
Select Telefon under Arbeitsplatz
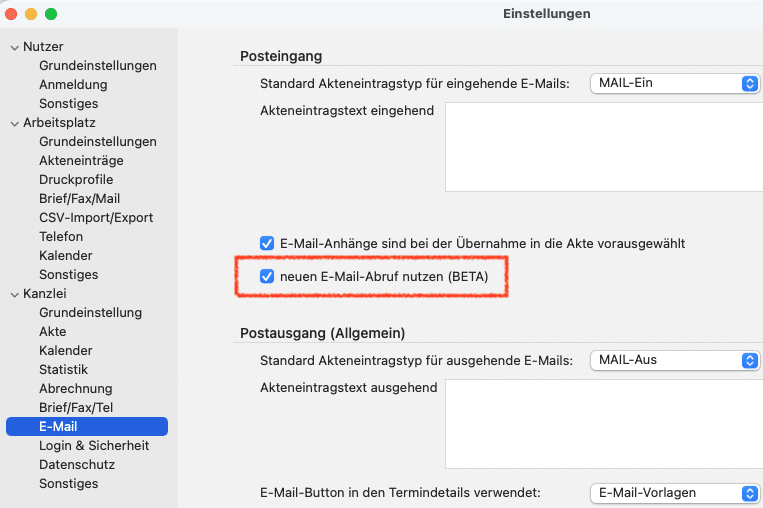click(x=61, y=237)
